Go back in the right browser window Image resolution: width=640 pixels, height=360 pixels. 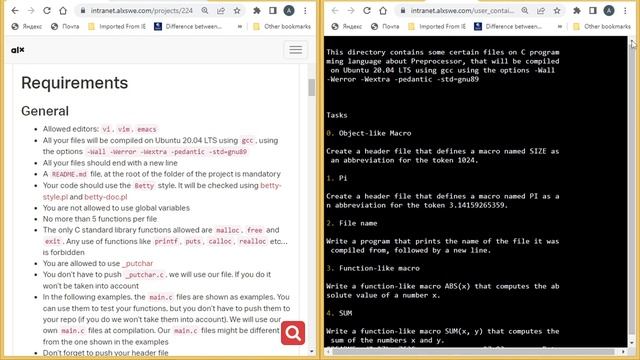[x=335, y=11]
